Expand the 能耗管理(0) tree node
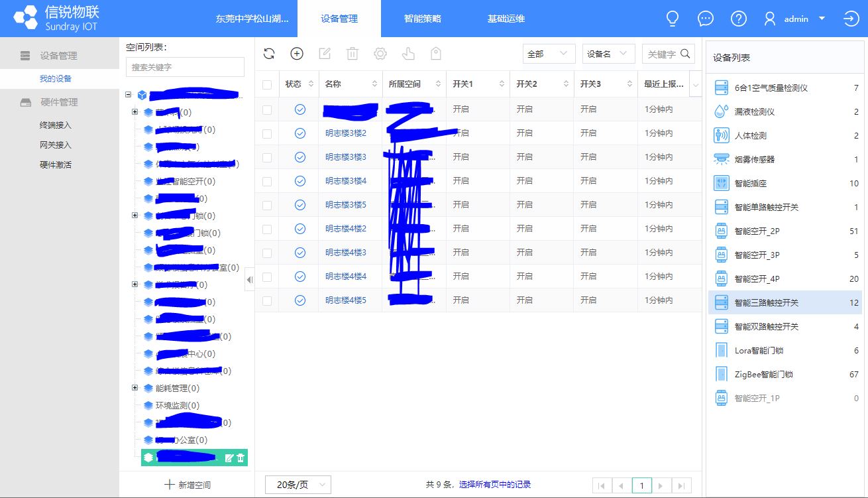 tap(135, 388)
